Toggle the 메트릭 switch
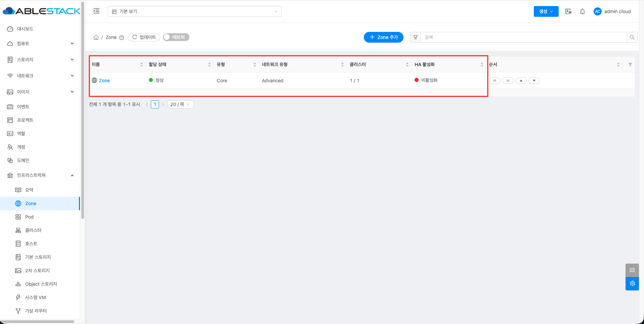The width and height of the screenshot is (644, 324). pyautogui.click(x=176, y=37)
